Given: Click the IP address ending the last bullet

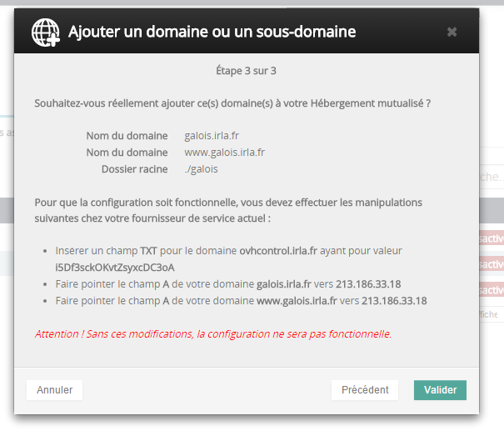Looking at the screenshot, I should coord(393,300).
